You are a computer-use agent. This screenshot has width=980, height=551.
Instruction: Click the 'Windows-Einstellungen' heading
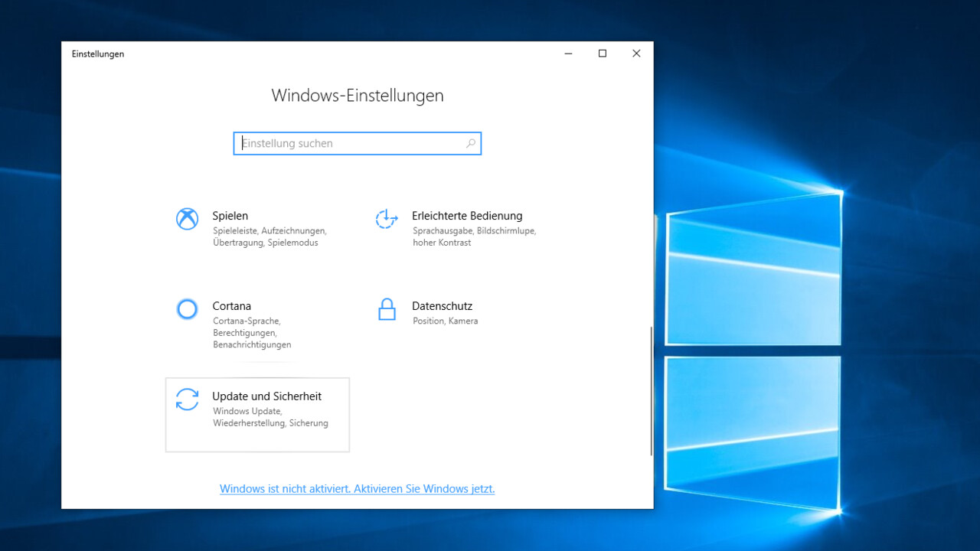pyautogui.click(x=358, y=96)
